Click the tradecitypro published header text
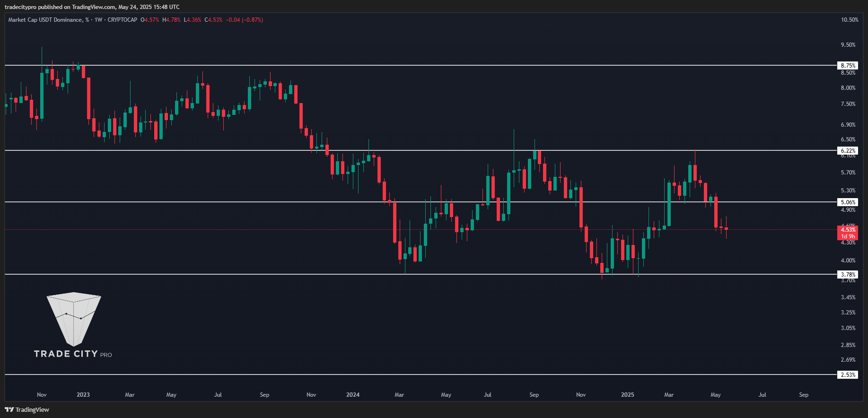 92,7
